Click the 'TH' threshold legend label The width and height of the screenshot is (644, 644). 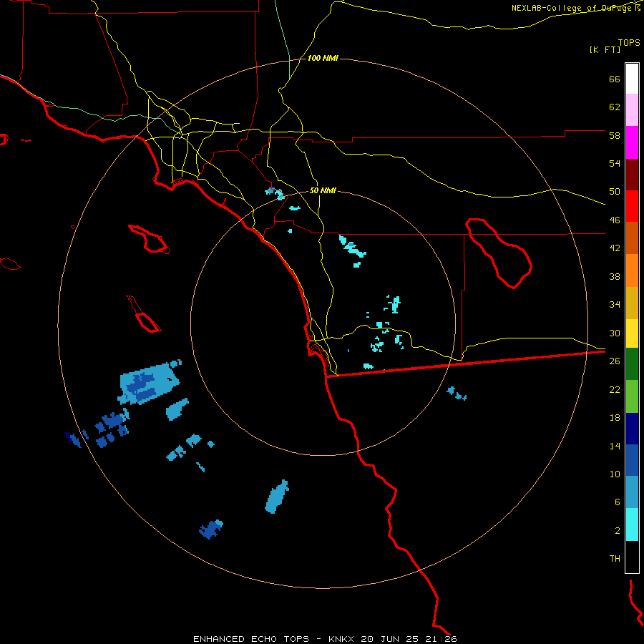point(615,559)
